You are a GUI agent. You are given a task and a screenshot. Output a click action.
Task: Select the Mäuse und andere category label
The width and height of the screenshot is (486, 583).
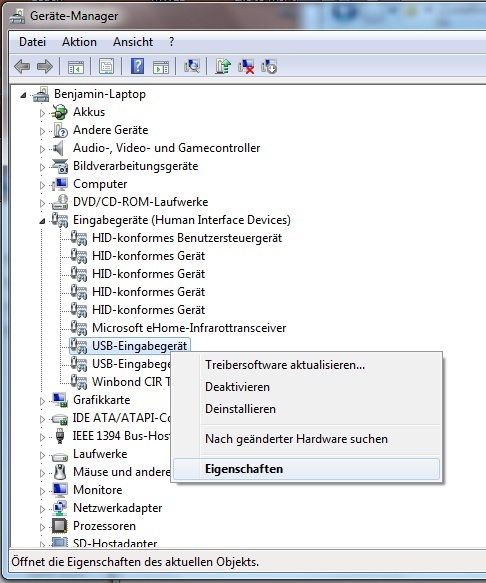(x=122, y=472)
